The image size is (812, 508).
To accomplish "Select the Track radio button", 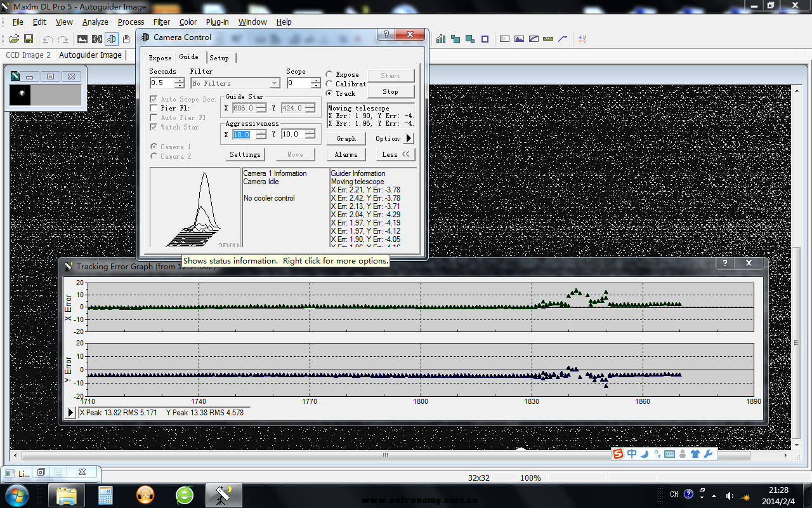I will pos(329,93).
